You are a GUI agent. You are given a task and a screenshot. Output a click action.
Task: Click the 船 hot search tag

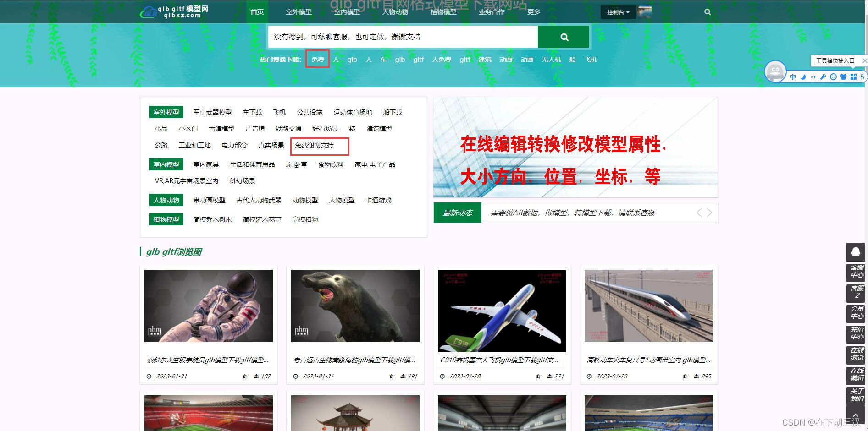[x=573, y=60]
